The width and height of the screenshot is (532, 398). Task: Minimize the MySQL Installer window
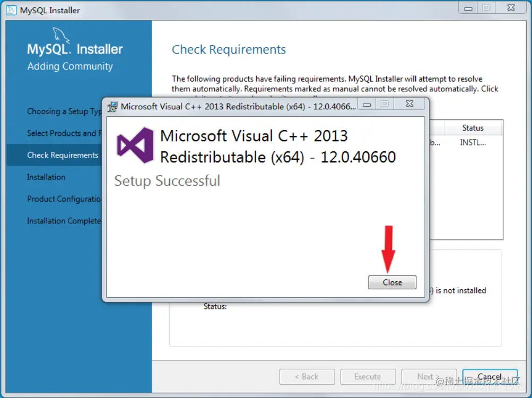468,8
